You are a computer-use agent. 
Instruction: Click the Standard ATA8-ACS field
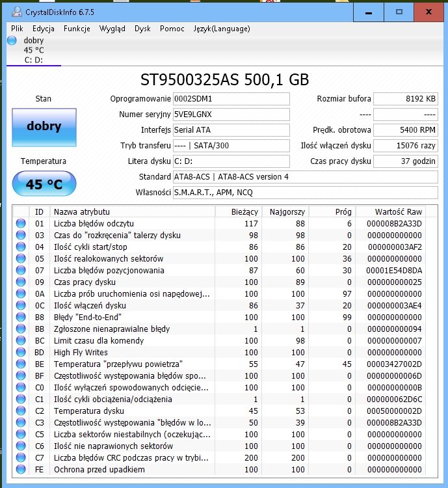click(305, 177)
